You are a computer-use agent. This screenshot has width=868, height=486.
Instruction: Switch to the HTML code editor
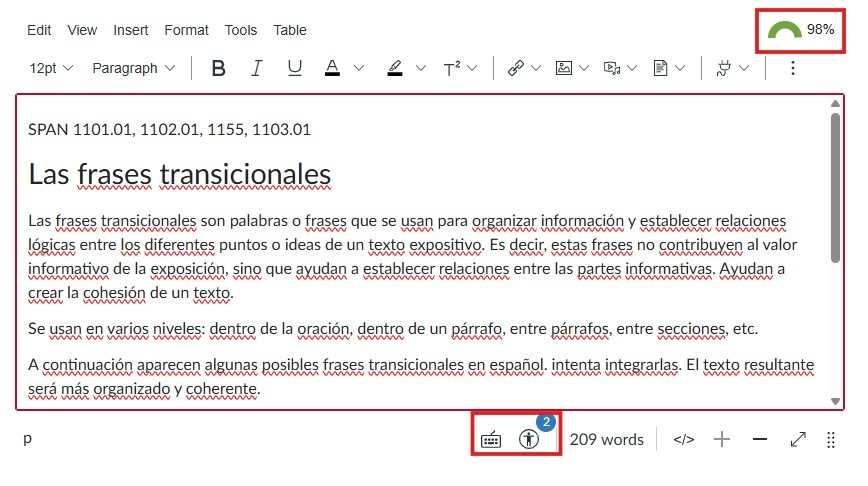click(684, 440)
